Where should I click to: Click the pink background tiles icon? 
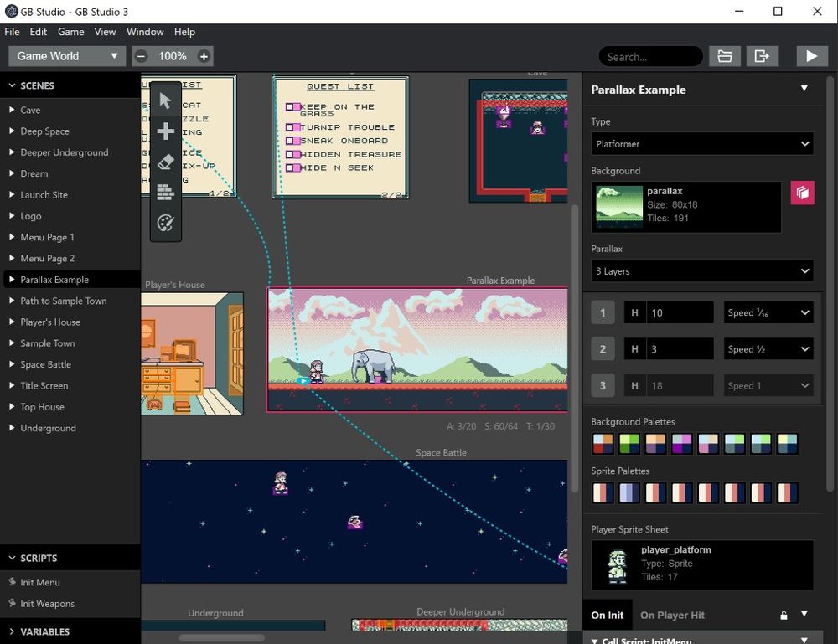point(803,193)
